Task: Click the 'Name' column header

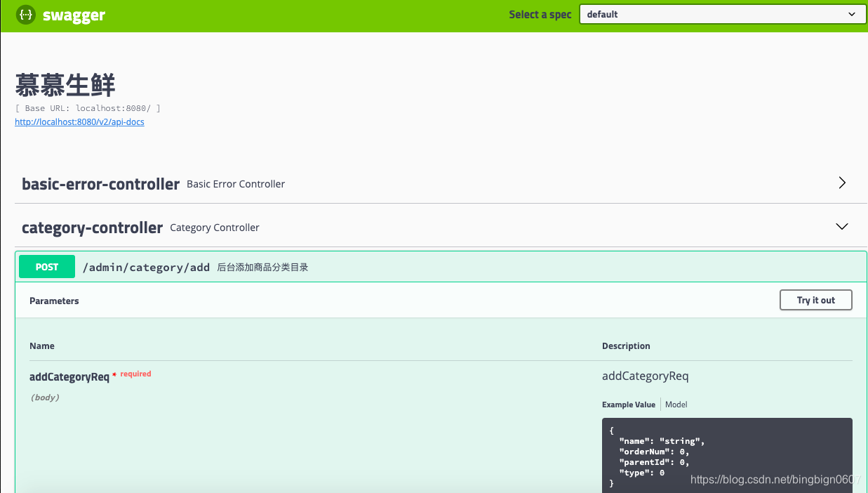Action: [x=42, y=346]
